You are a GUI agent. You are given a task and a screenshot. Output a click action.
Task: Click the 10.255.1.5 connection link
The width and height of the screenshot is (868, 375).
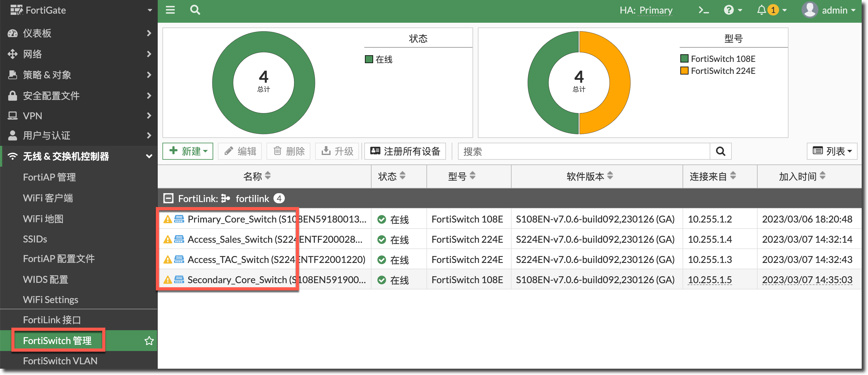click(x=710, y=280)
